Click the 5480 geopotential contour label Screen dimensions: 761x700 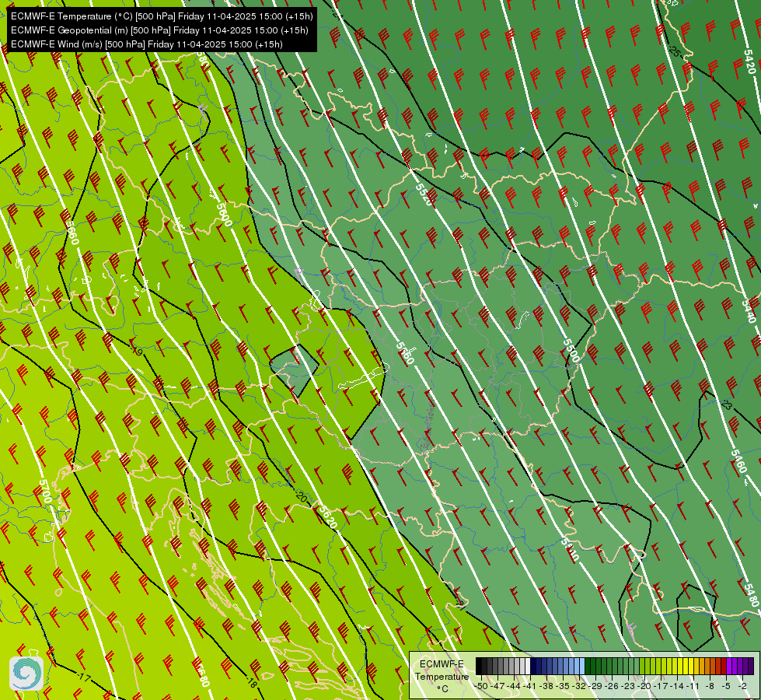point(752,594)
